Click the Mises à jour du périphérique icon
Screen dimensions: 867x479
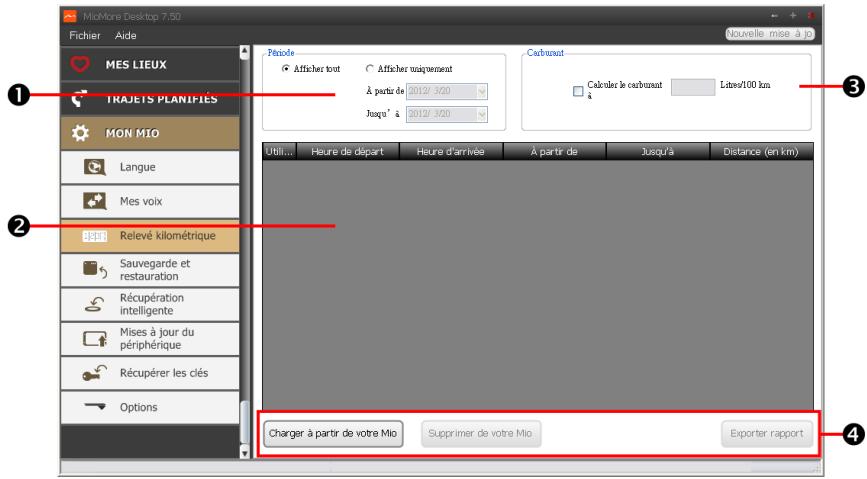point(90,338)
